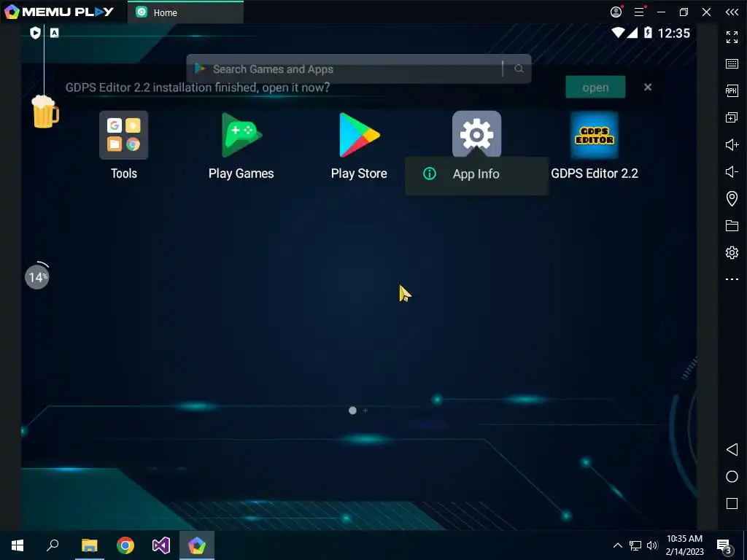Open the GPS location pin icon
Viewport: 747px width, 560px height.
tap(732, 198)
